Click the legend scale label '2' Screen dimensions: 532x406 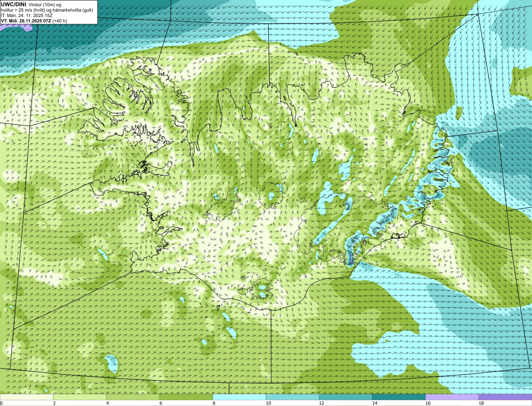pyautogui.click(x=54, y=403)
